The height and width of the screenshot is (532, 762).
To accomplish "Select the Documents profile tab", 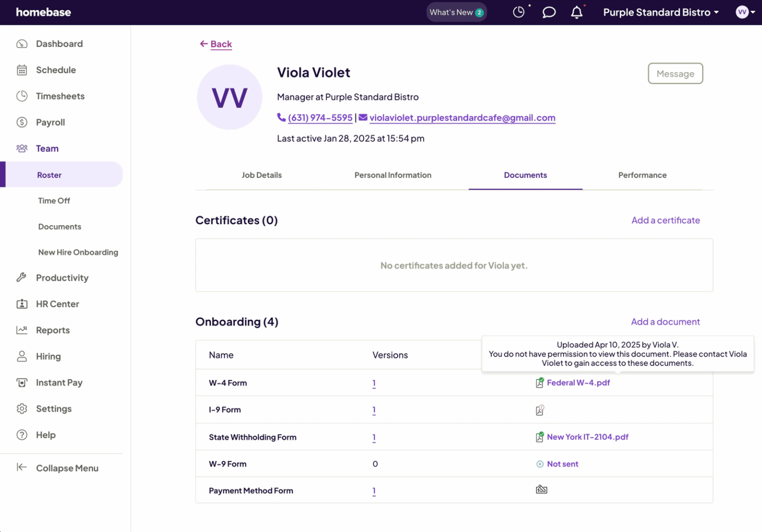I will (x=525, y=175).
